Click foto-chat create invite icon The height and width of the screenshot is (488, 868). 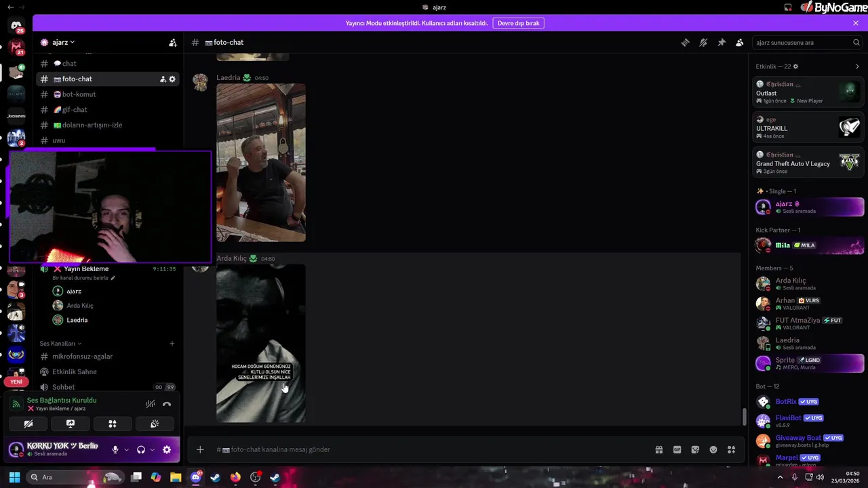pyautogui.click(x=163, y=79)
